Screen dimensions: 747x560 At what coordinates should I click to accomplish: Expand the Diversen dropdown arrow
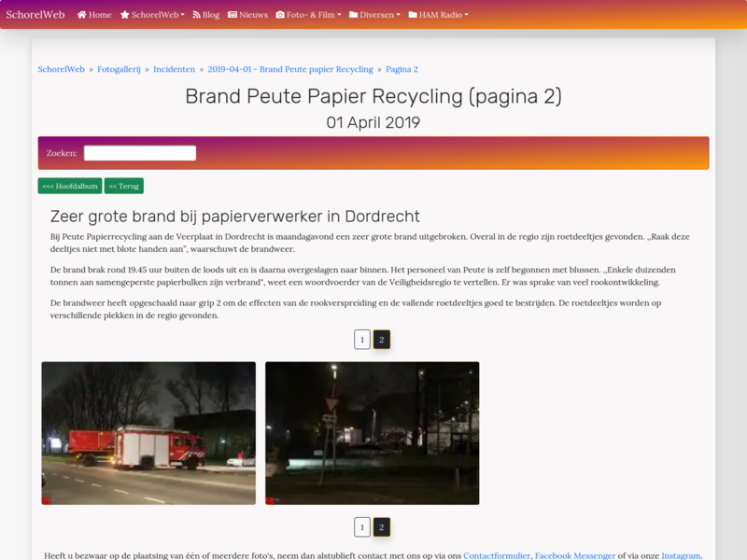[x=399, y=15]
